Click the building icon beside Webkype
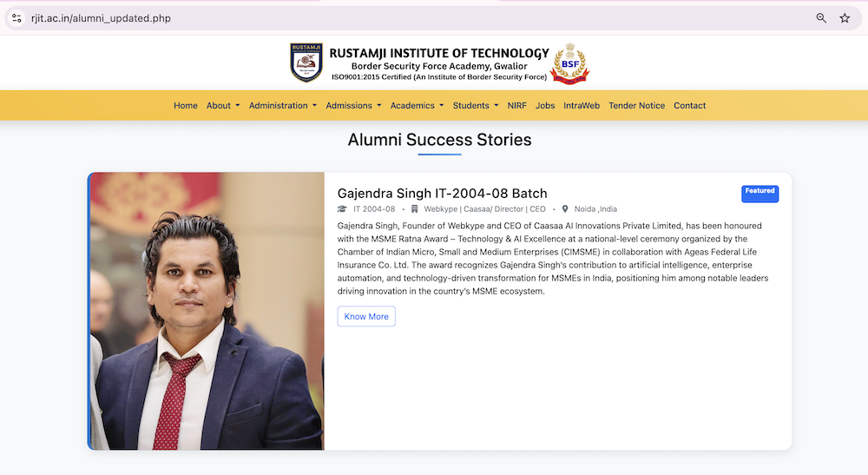868x475 pixels. click(x=414, y=208)
